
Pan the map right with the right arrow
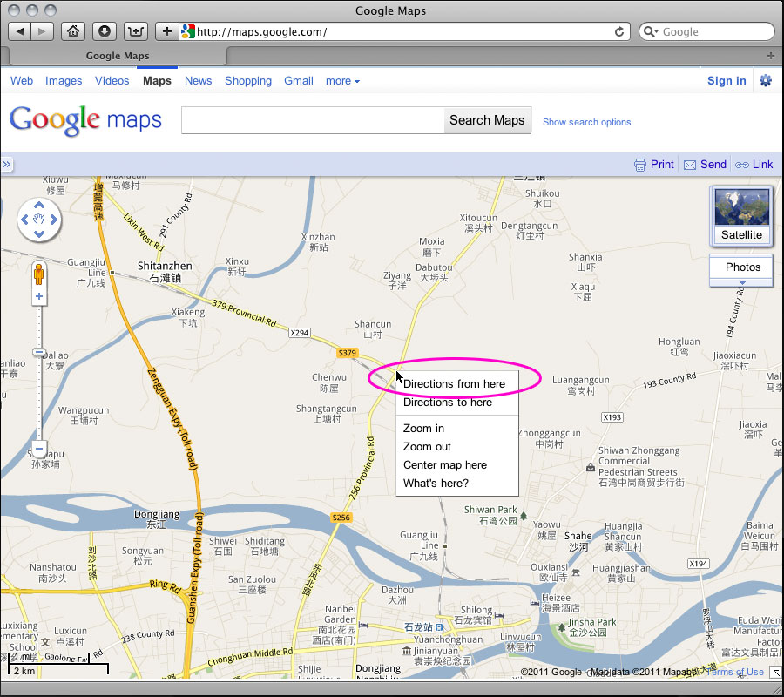point(53,220)
